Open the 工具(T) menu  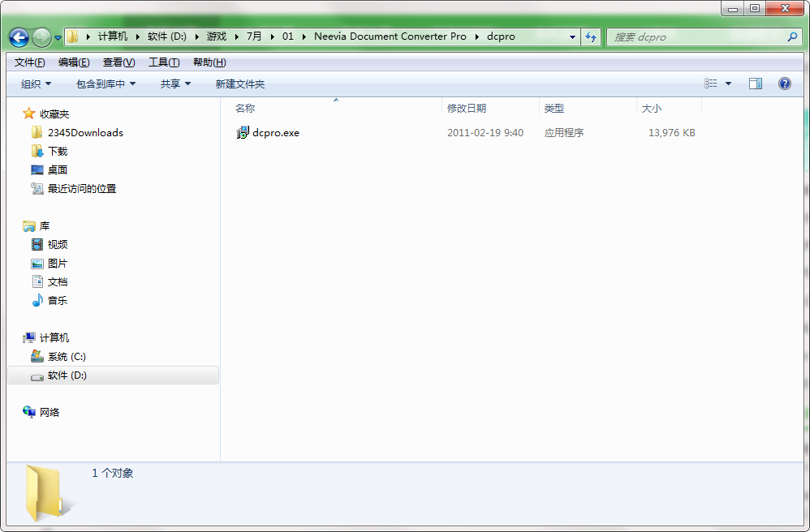(x=164, y=62)
